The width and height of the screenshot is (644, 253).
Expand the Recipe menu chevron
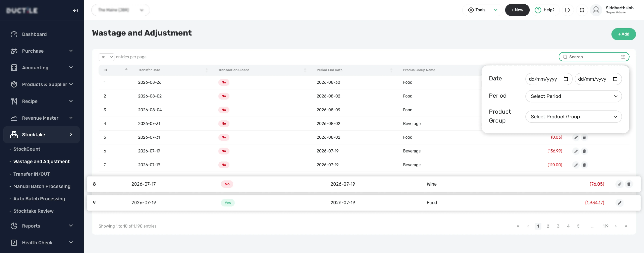71,101
